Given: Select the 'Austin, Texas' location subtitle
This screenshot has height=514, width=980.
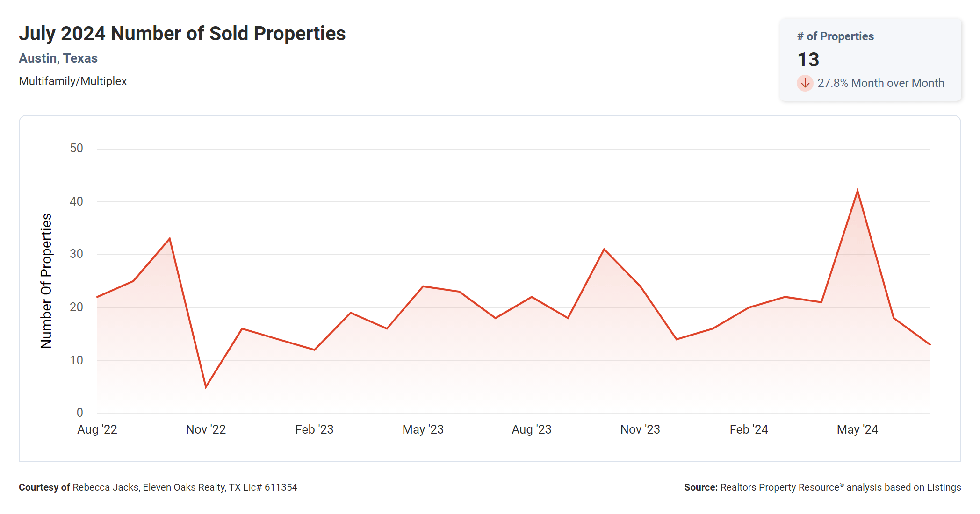Looking at the screenshot, I should pyautogui.click(x=58, y=58).
